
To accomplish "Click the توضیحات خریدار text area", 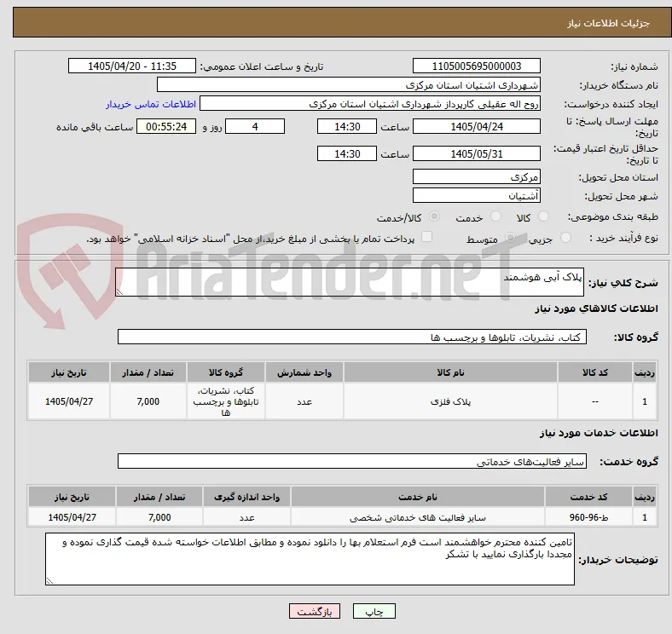I will 310,559.
